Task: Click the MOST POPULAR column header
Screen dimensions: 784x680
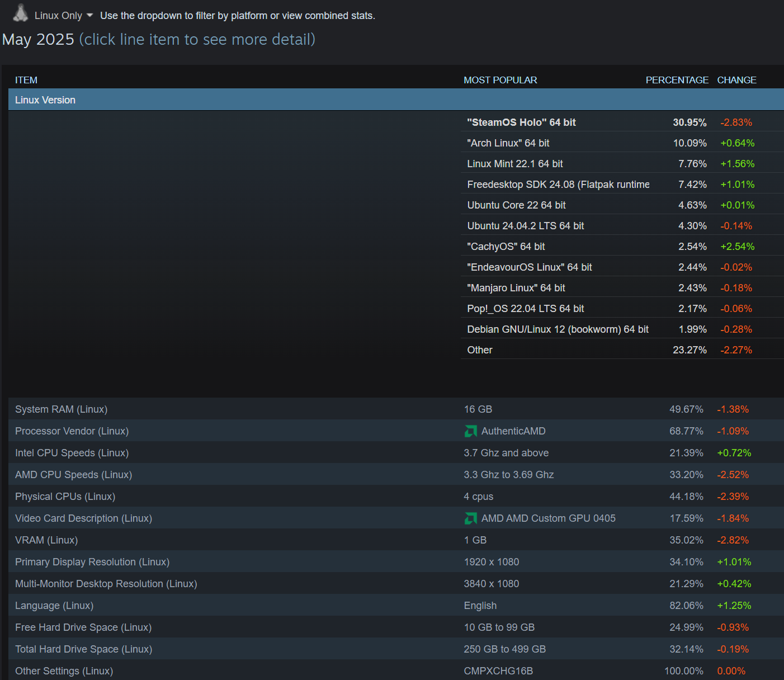Action: tap(500, 80)
